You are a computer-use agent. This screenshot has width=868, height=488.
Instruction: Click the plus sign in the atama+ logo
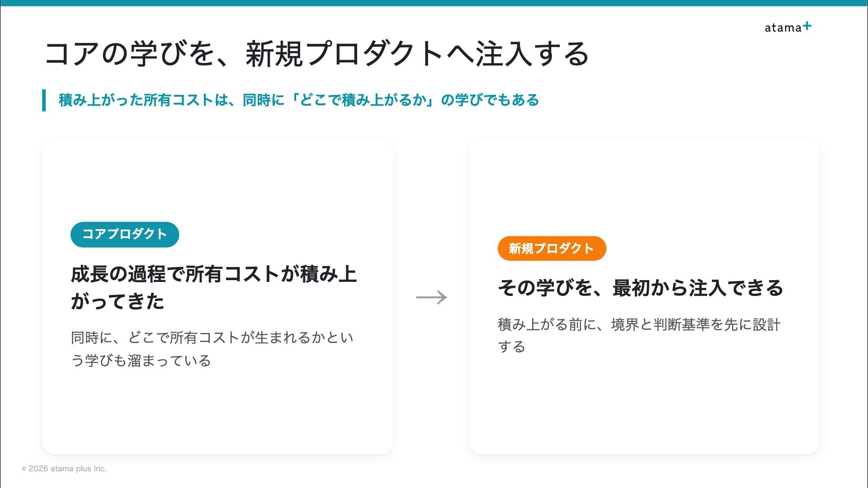807,26
